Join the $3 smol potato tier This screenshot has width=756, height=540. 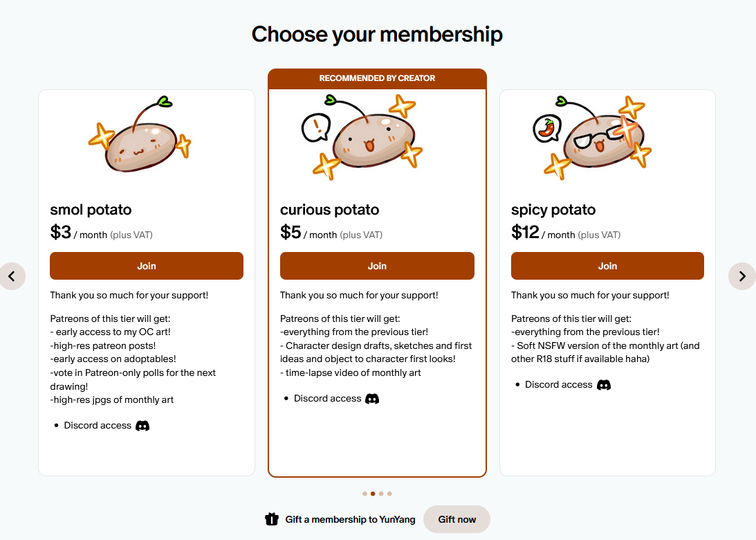pos(147,266)
